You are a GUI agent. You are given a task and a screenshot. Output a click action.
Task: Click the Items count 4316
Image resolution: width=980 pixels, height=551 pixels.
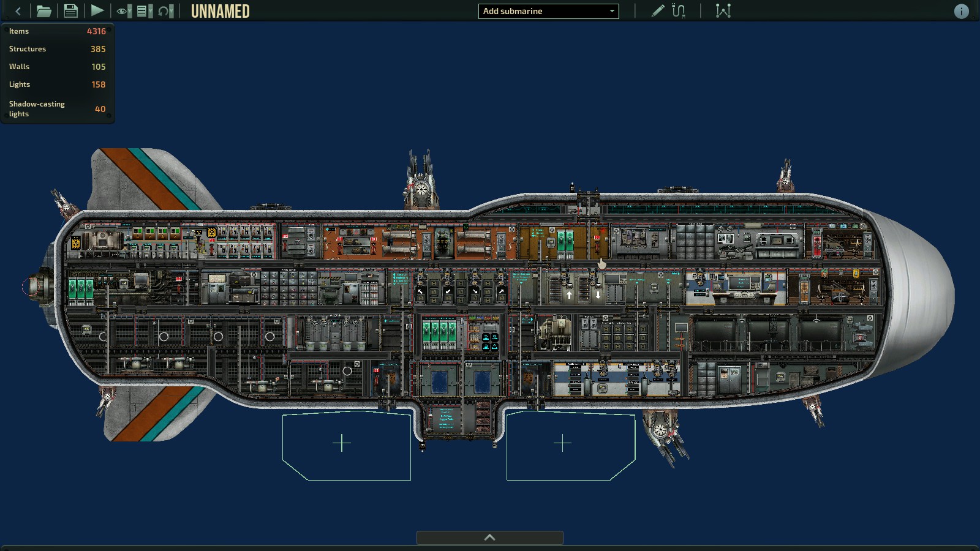[96, 31]
